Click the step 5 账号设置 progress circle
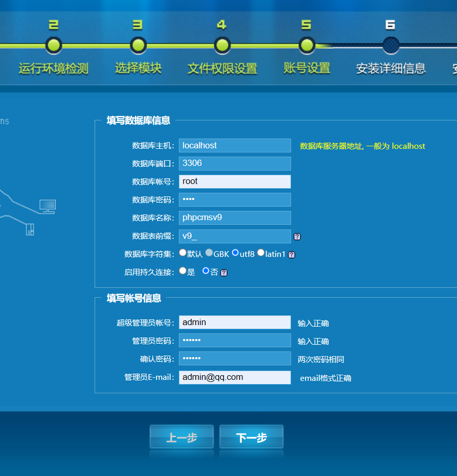 307,45
